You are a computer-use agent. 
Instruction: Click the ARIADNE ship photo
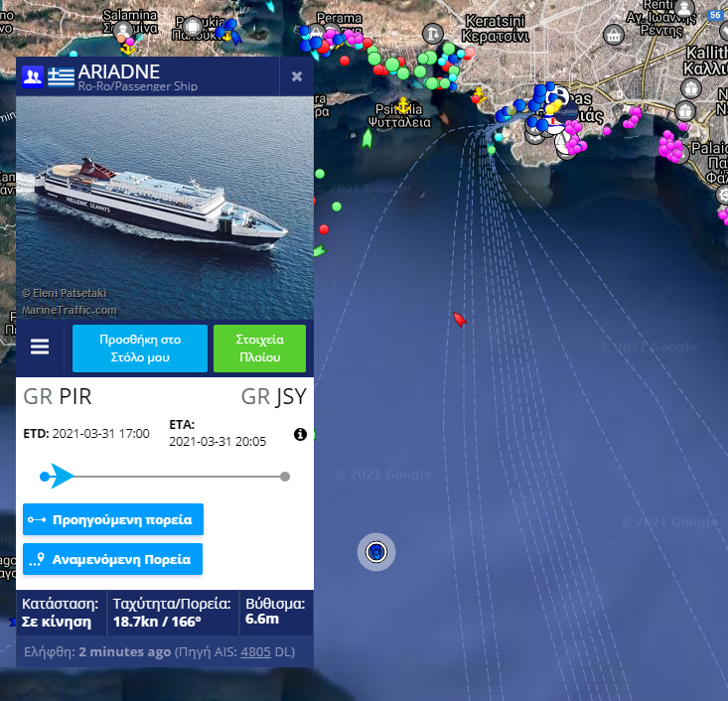click(x=165, y=208)
